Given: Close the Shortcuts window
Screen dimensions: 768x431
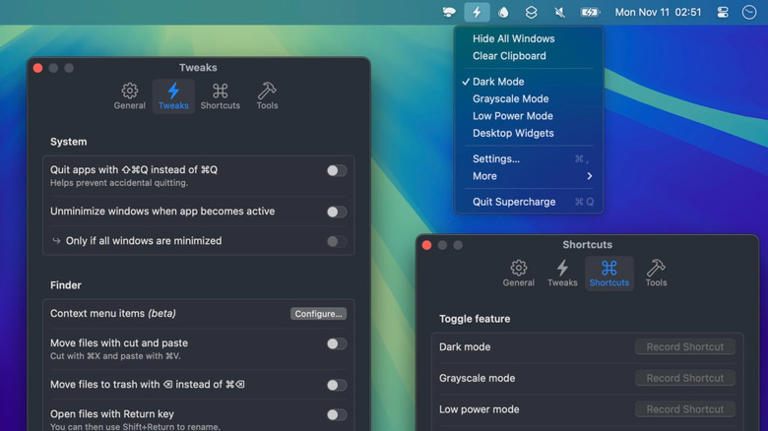Looking at the screenshot, I should click(x=427, y=245).
